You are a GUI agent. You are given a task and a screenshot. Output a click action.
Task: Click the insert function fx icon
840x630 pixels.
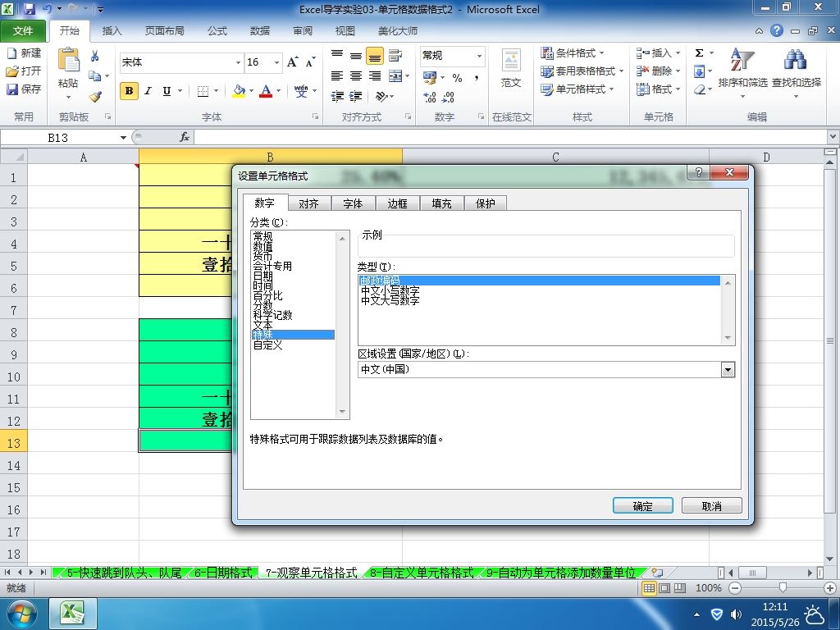click(185, 137)
